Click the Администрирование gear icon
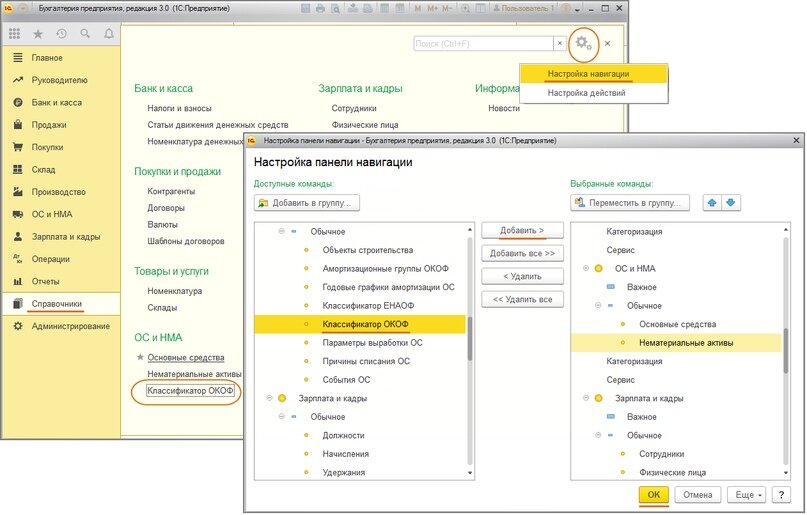Screen dimensions: 807x515 pos(17,326)
